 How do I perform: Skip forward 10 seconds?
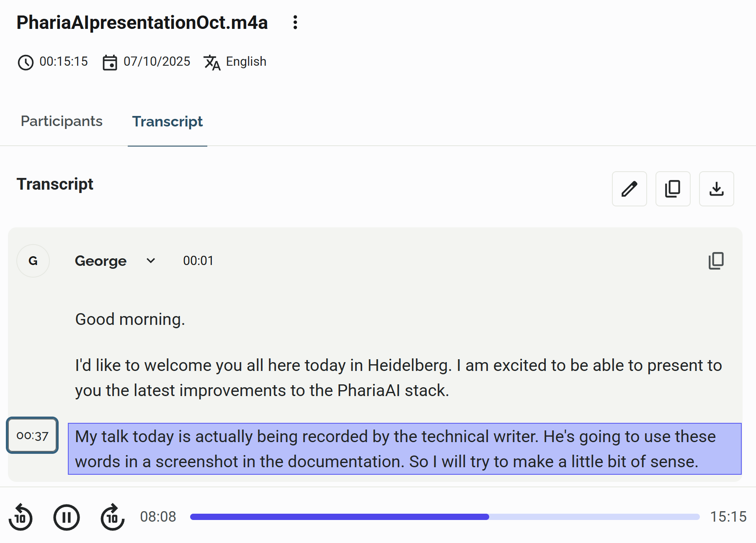click(112, 517)
